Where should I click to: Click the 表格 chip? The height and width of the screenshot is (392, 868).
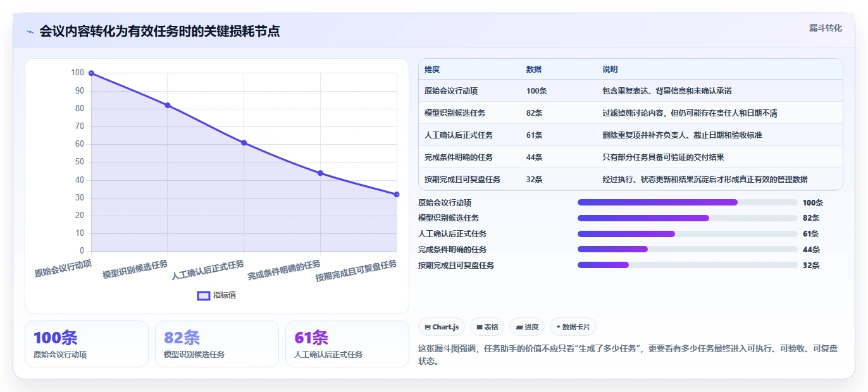tap(487, 327)
